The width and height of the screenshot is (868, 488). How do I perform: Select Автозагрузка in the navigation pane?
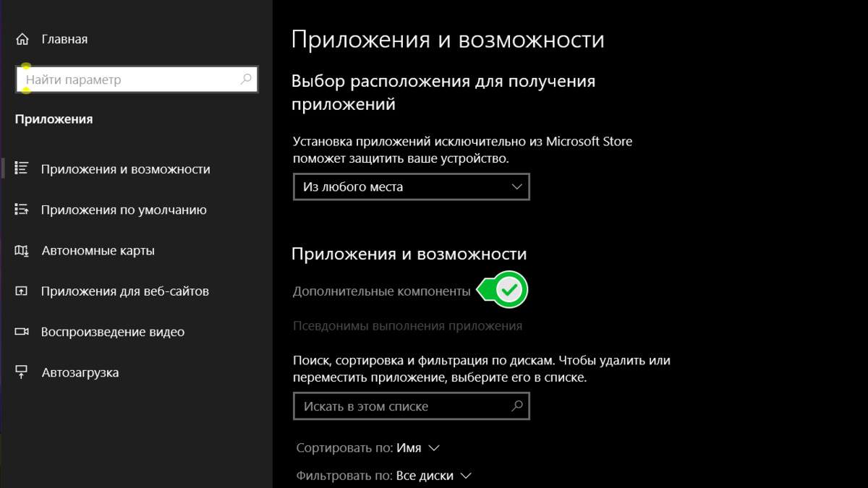[82, 372]
